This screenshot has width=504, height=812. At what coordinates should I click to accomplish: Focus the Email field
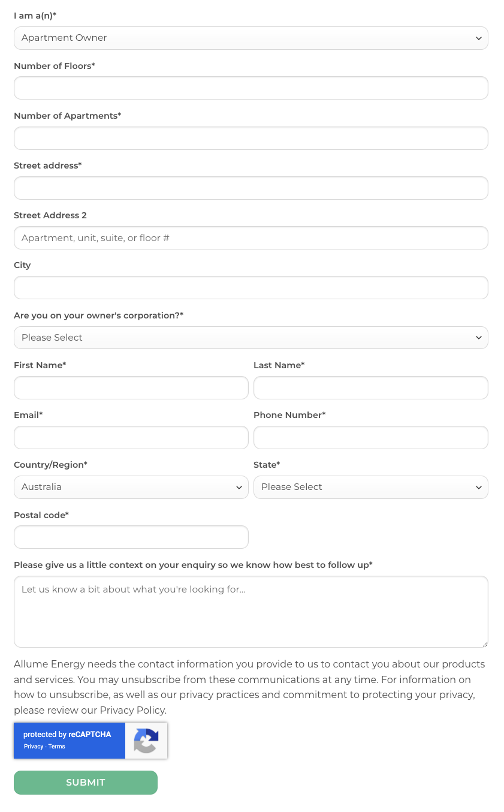click(x=131, y=437)
